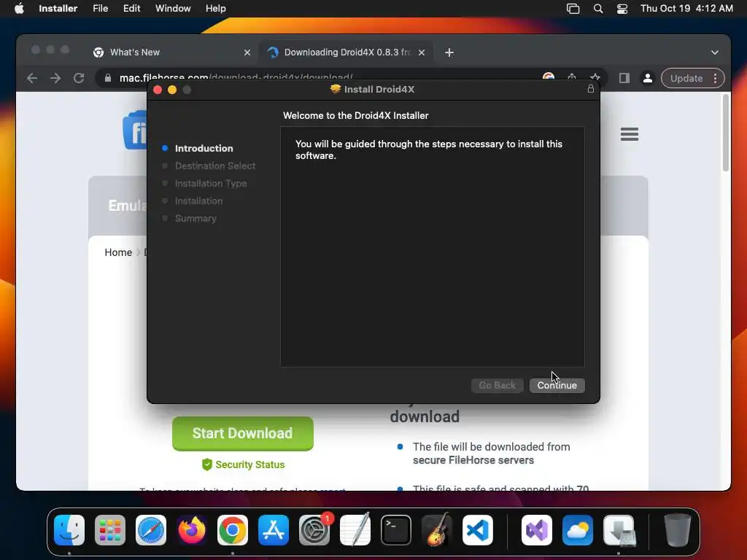Open the Edit menu
Viewport: 747px width, 560px height.
[131, 8]
